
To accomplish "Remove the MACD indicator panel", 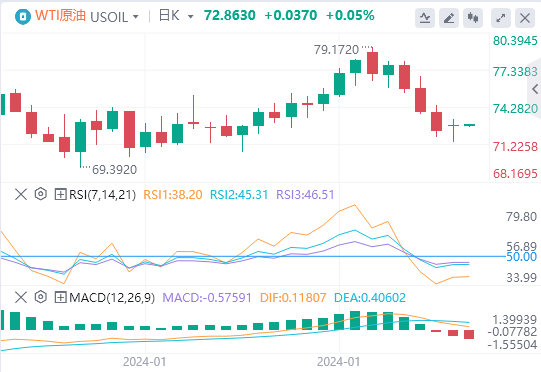I will pyautogui.click(x=21, y=297).
